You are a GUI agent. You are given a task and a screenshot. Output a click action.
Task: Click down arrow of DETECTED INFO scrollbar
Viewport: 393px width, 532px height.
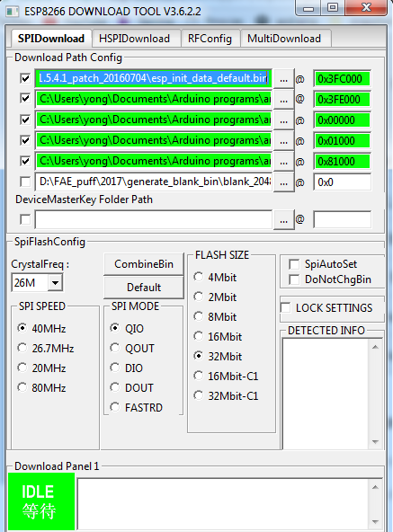pos(375,442)
